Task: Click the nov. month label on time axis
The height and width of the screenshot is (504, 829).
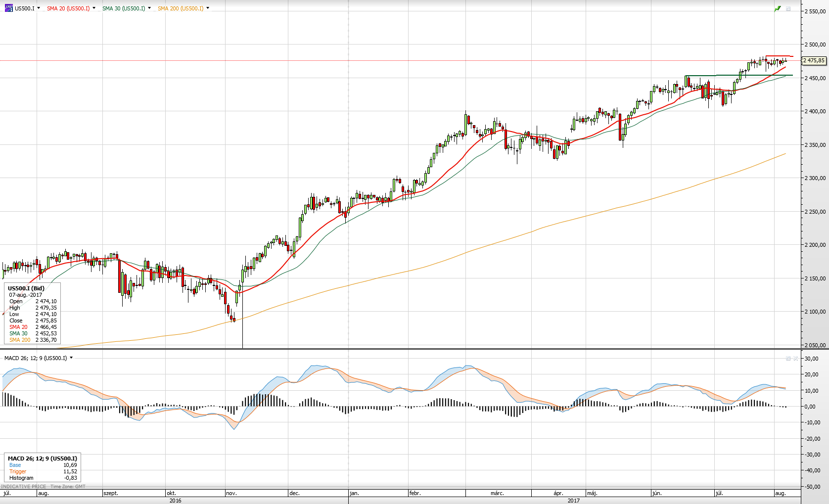Action: (x=231, y=493)
